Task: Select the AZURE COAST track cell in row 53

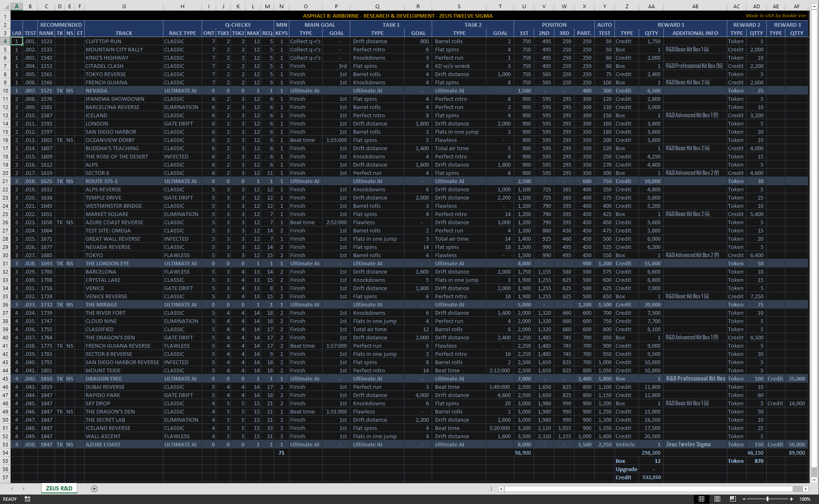Action: click(x=124, y=444)
